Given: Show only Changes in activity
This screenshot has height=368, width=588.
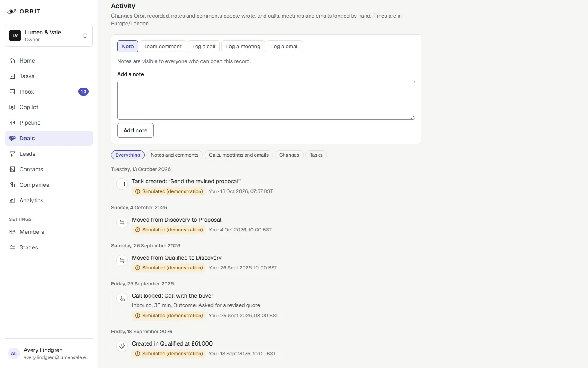Looking at the screenshot, I should pos(289,155).
